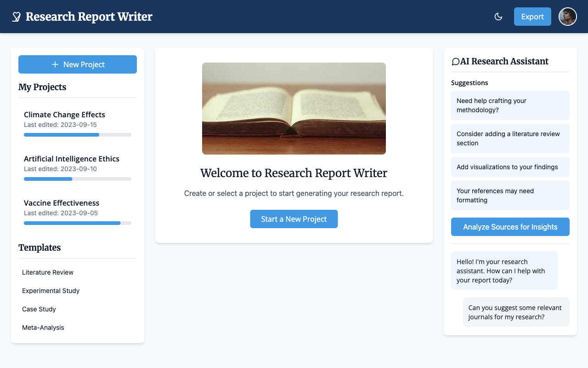Open the Case Study template
Screen dimensions: 588x368
[39, 309]
